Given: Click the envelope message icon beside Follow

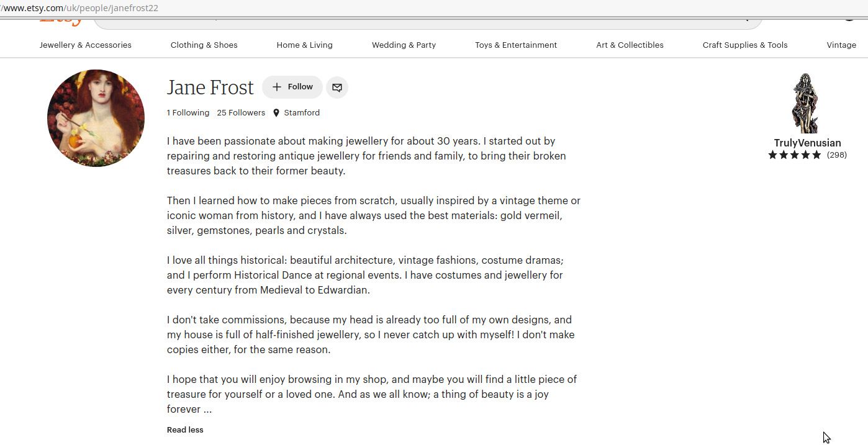Looking at the screenshot, I should pyautogui.click(x=337, y=88).
